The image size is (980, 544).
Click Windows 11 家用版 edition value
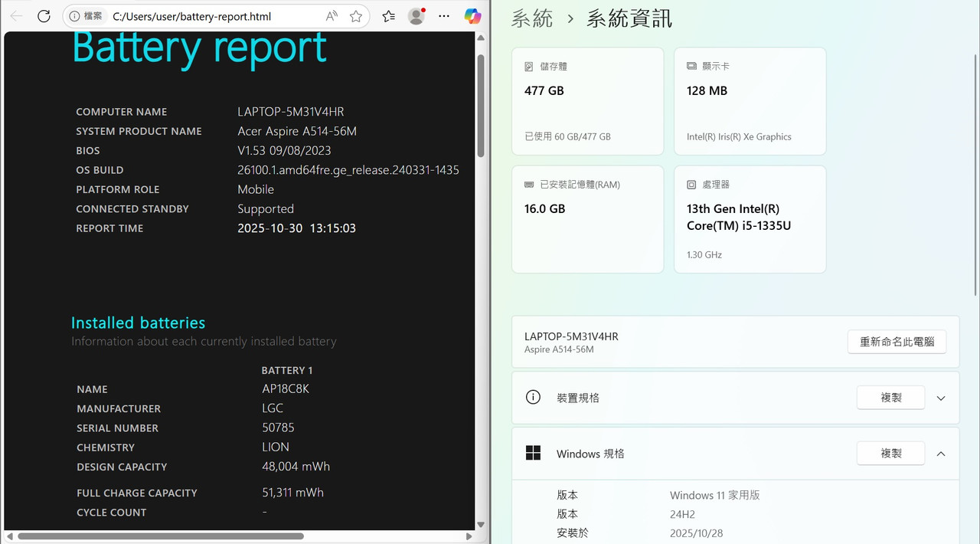click(715, 496)
